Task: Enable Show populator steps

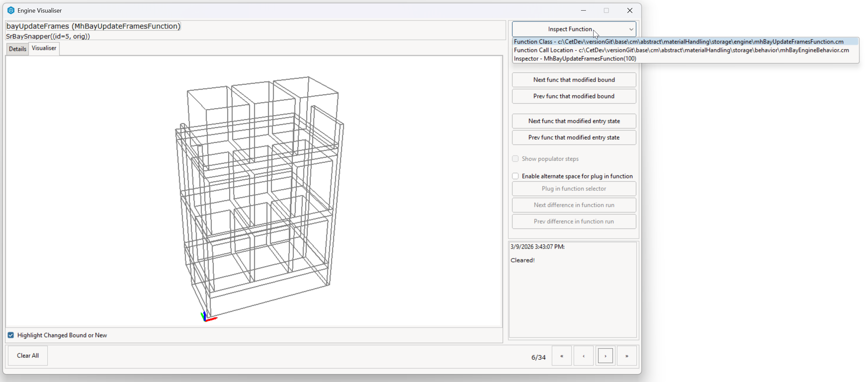Action: click(x=515, y=158)
